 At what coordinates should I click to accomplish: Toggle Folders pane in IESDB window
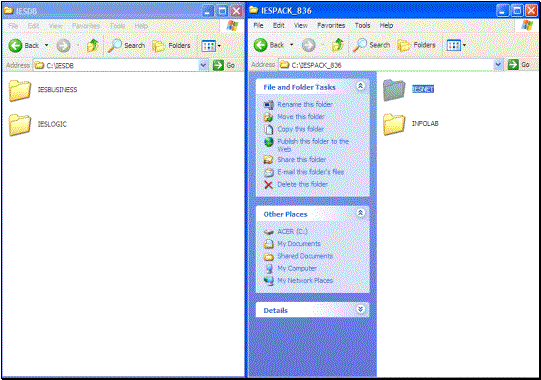point(171,46)
